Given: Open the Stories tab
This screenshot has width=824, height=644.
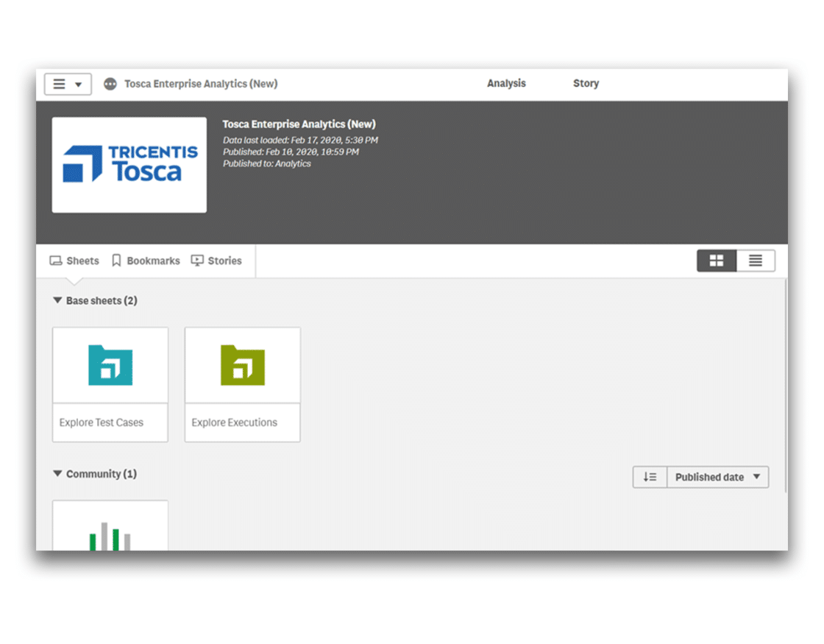Looking at the screenshot, I should (x=216, y=261).
